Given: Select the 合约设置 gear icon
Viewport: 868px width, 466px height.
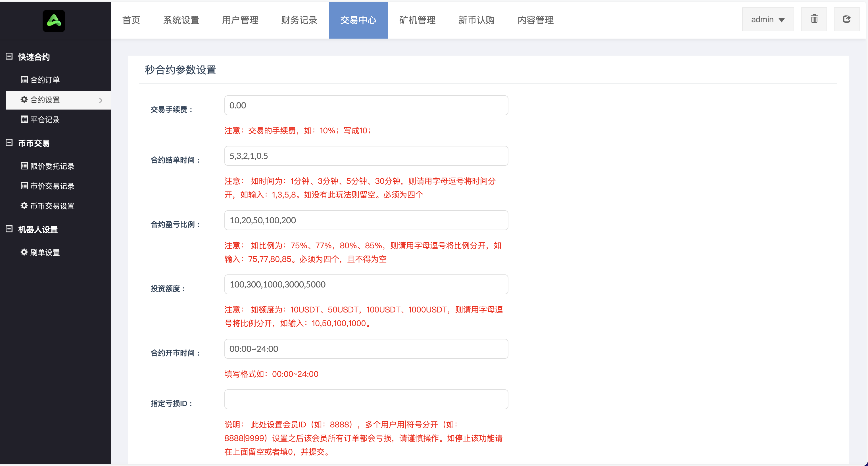Looking at the screenshot, I should [24, 100].
